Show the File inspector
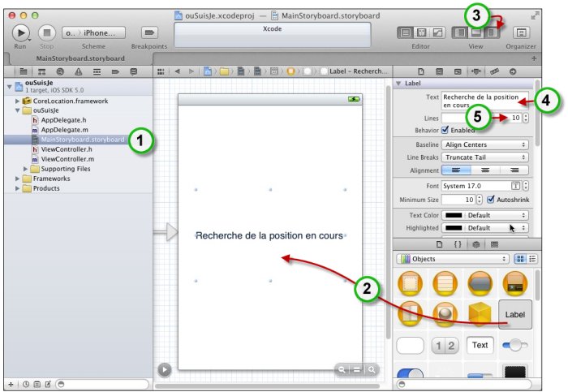The height and width of the screenshot is (392, 568). 421,71
